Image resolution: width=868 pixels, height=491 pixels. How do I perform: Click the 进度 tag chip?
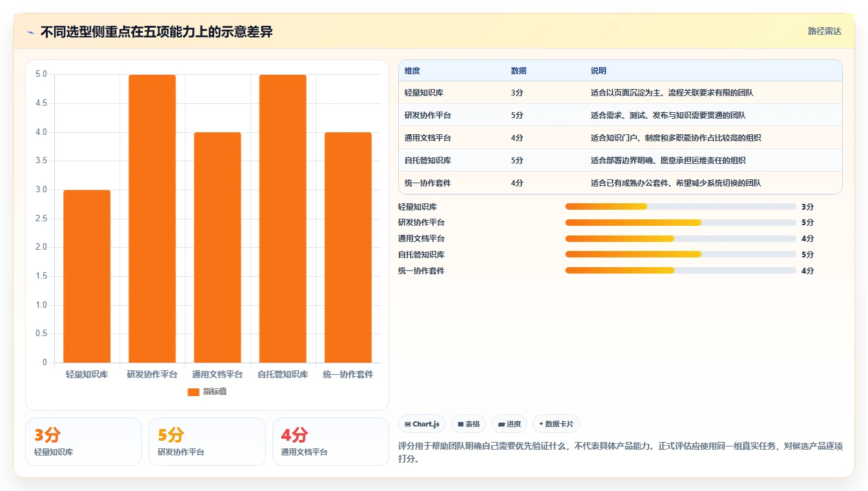point(509,424)
